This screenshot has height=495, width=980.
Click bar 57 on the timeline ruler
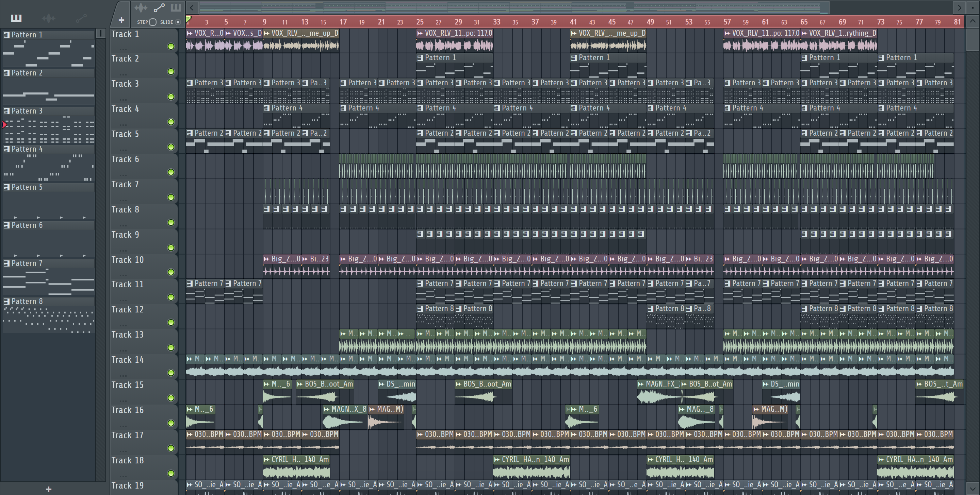click(727, 22)
